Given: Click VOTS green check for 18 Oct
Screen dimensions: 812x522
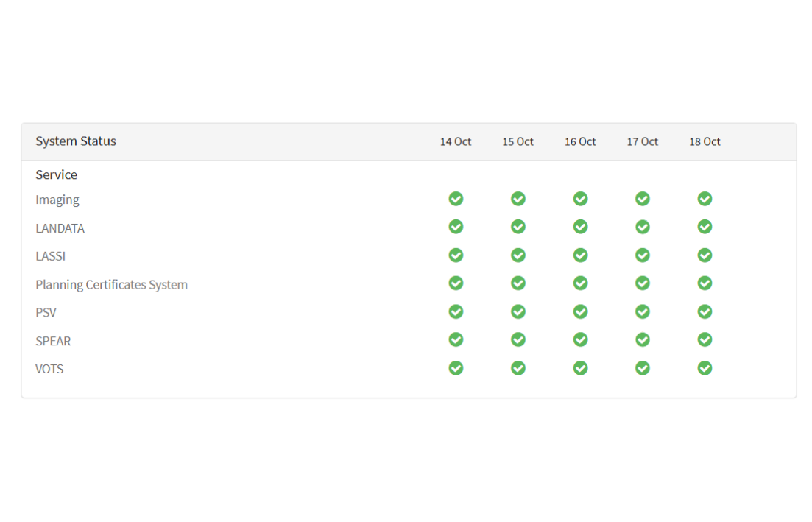Looking at the screenshot, I should click(x=705, y=367).
